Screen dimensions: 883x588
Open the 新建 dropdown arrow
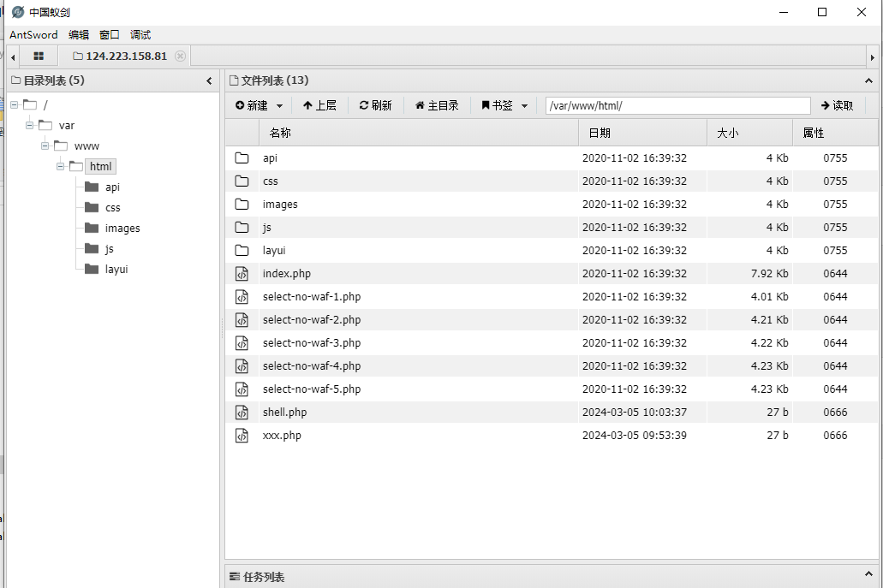click(x=279, y=106)
